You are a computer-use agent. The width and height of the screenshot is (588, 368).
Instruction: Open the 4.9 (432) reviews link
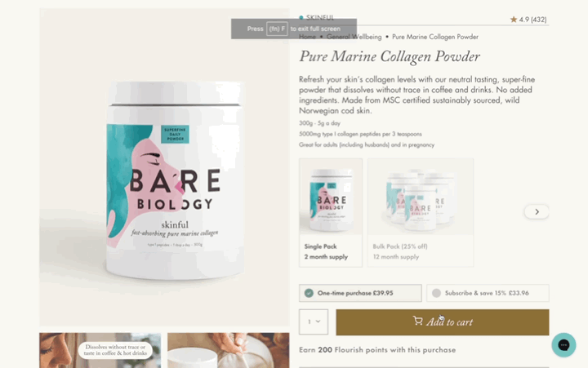[529, 20]
